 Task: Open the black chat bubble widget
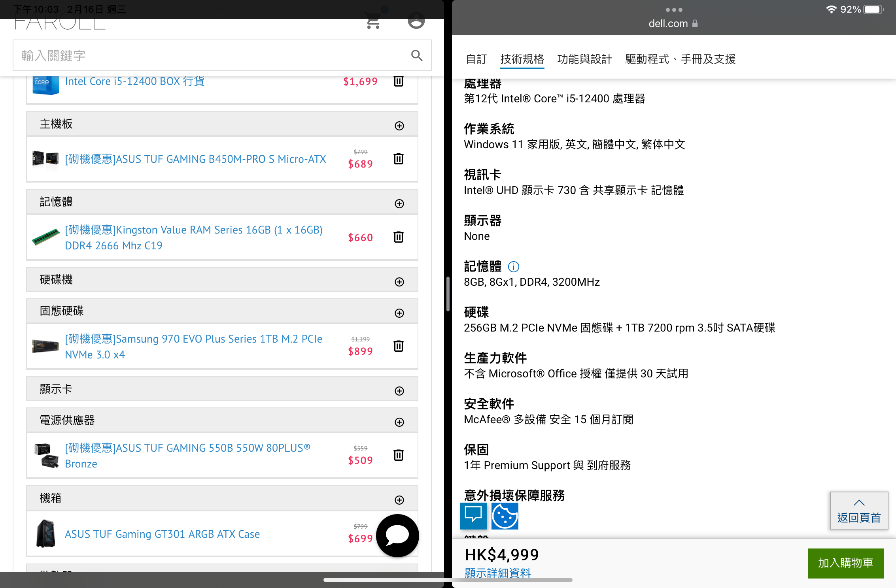point(397,535)
